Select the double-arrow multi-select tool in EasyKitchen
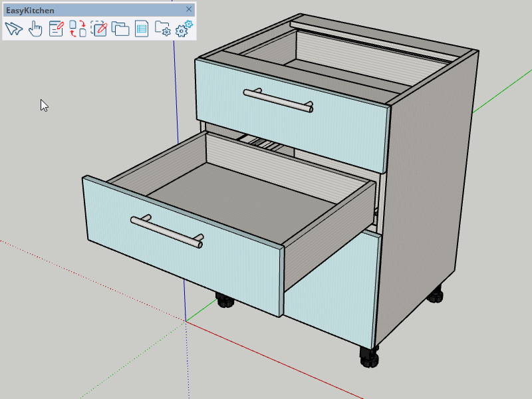 (14, 29)
